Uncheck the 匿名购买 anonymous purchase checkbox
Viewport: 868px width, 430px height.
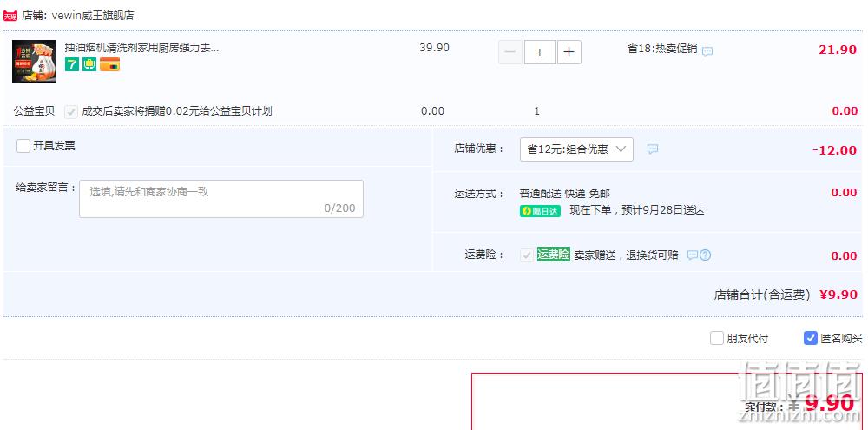[x=811, y=338]
